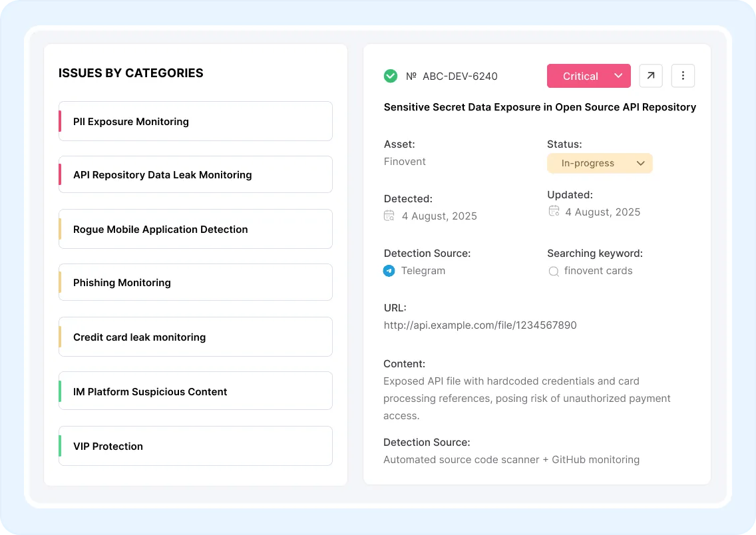Open issue in new window arrow icon
This screenshot has height=535, width=756.
[651, 76]
